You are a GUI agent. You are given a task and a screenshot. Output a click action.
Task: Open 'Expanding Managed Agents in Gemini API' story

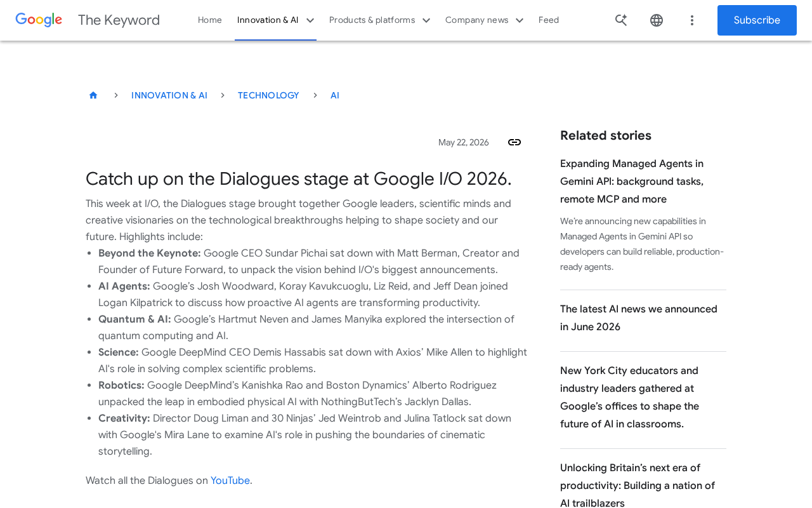632,182
